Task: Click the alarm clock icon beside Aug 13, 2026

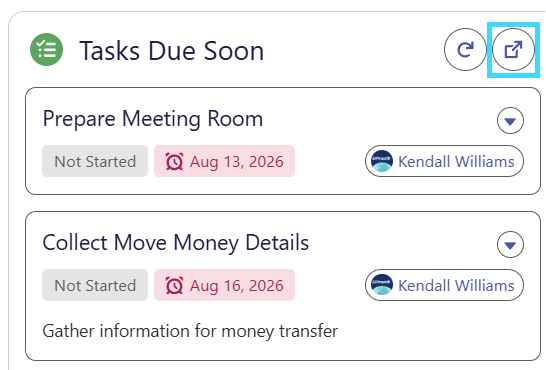Action: [x=174, y=162]
